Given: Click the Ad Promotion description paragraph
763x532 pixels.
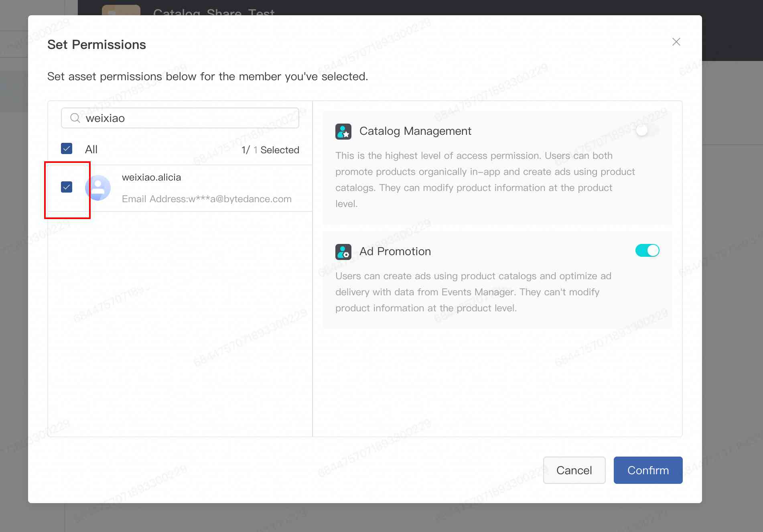Looking at the screenshot, I should [x=473, y=292].
